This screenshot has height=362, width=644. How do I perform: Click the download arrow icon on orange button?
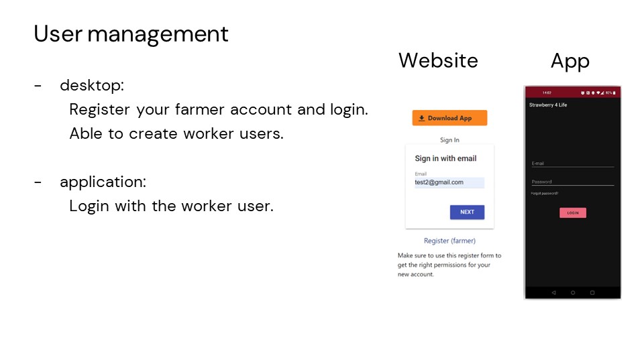click(421, 118)
